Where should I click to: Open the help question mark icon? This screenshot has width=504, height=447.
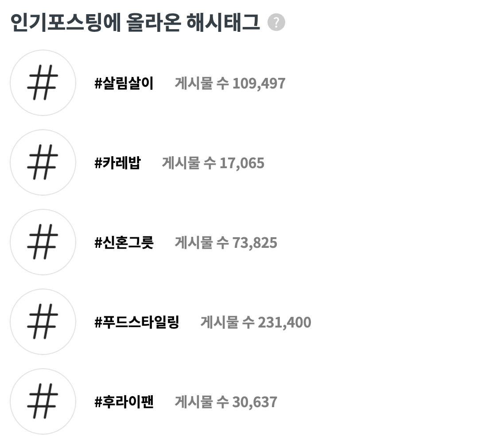[276, 23]
